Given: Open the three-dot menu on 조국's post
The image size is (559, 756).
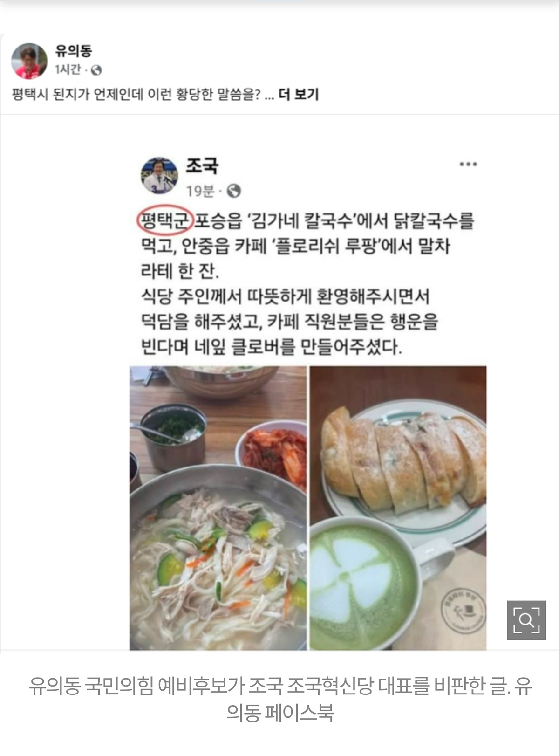Looking at the screenshot, I should 468,165.
